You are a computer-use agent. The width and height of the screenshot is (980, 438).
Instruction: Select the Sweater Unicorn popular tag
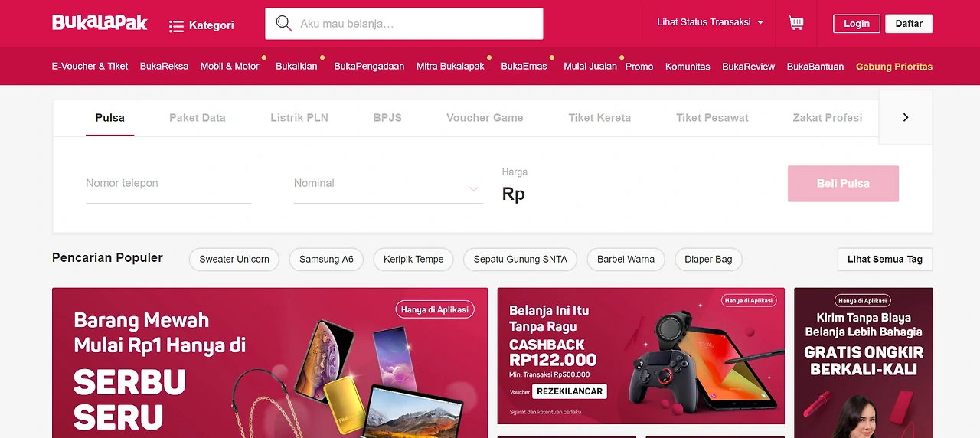(x=234, y=259)
